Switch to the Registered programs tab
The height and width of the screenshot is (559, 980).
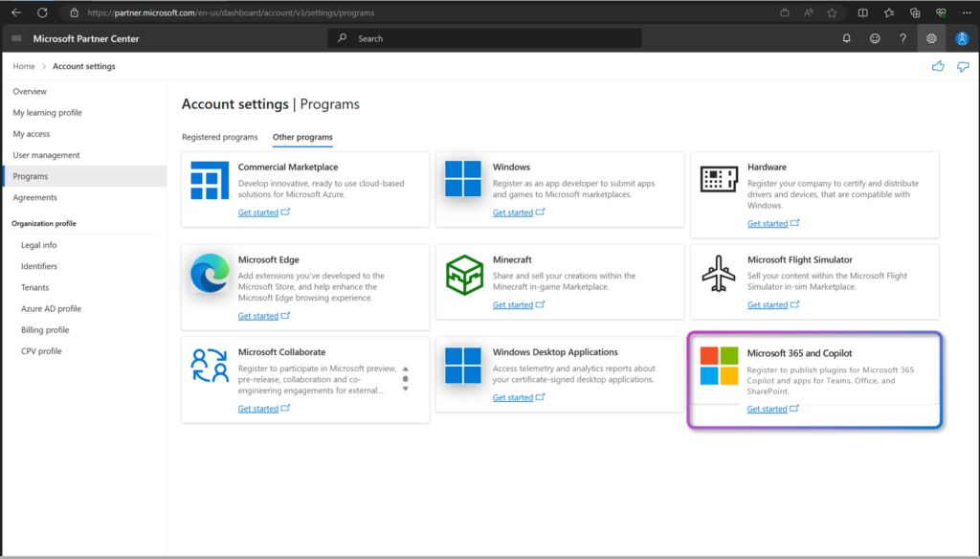pos(219,137)
